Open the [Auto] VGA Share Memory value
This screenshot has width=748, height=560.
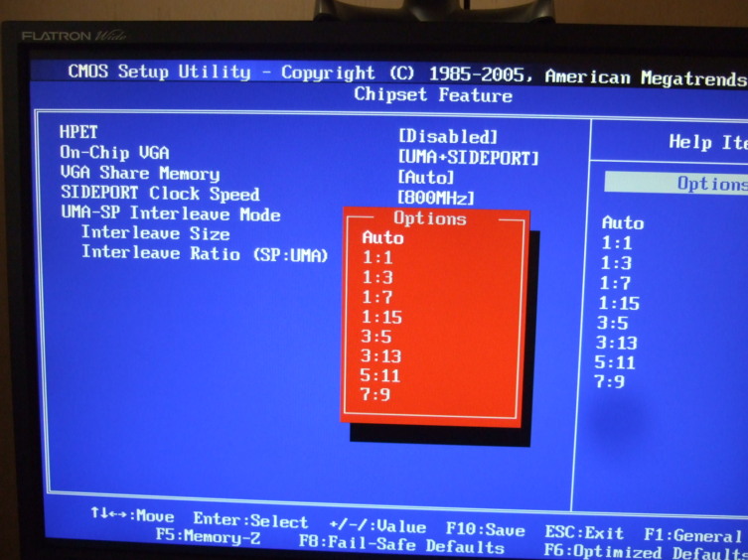tap(425, 178)
